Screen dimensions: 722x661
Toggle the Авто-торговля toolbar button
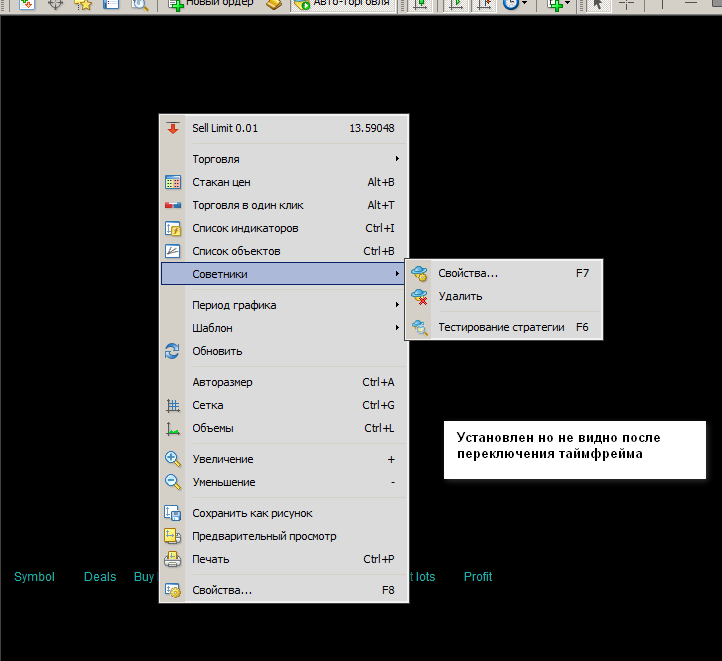343,4
